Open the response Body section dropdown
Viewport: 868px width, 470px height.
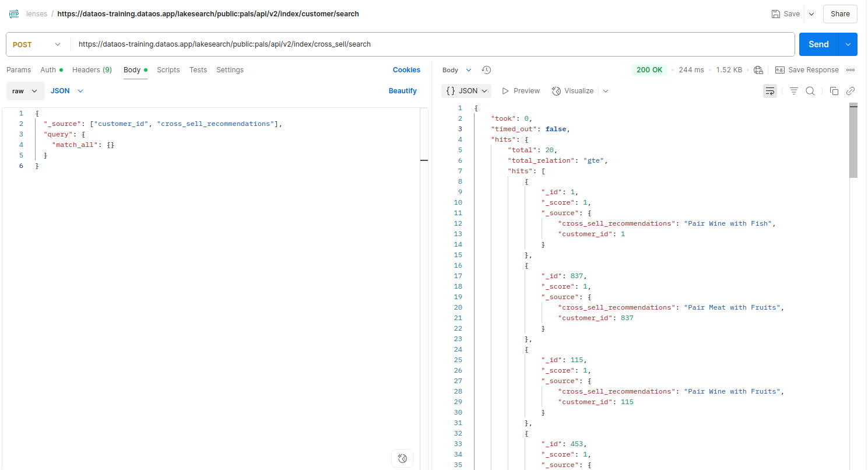point(456,70)
